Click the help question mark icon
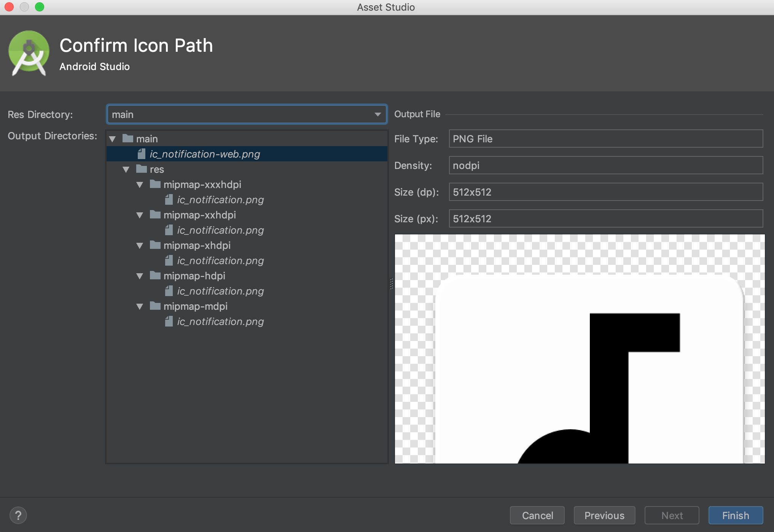774x532 pixels. click(x=18, y=515)
